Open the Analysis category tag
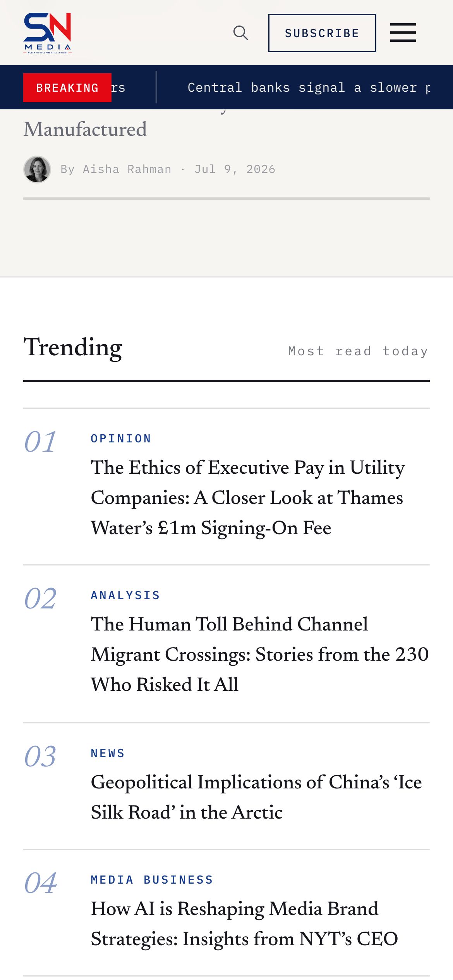The image size is (453, 980). coord(126,595)
